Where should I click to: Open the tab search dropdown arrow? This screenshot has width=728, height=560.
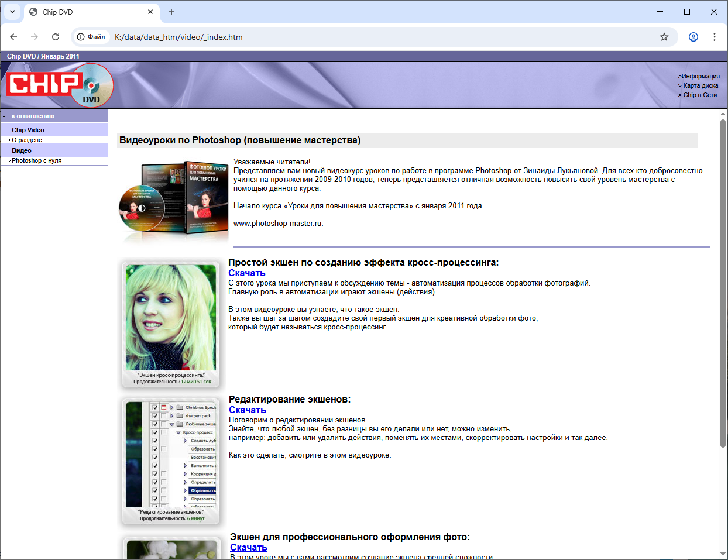click(x=12, y=12)
